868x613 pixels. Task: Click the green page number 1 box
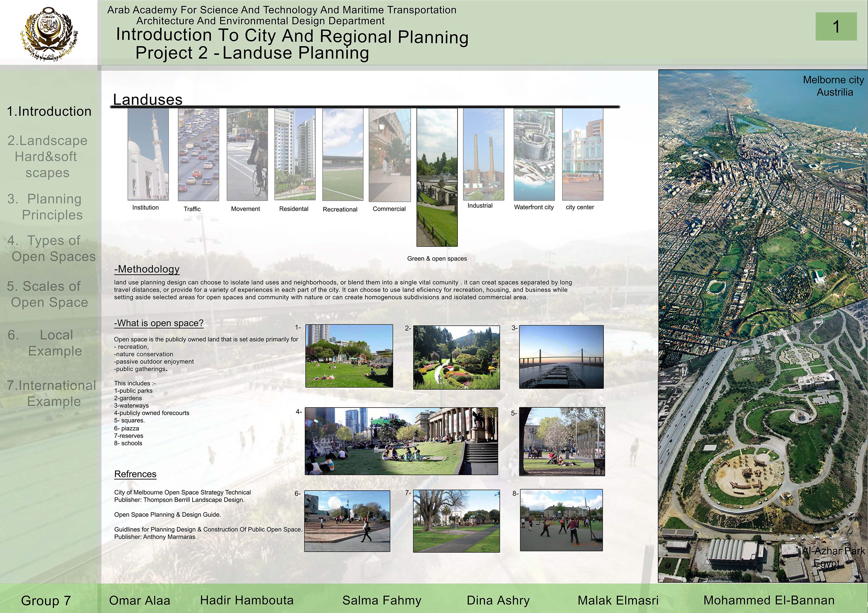(x=836, y=26)
